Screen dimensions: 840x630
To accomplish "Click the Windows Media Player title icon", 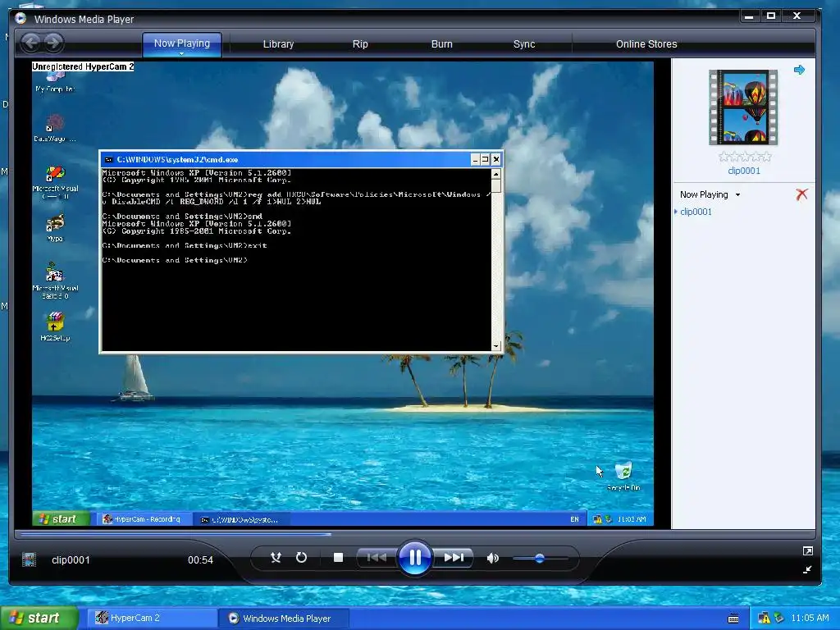I will [21, 19].
